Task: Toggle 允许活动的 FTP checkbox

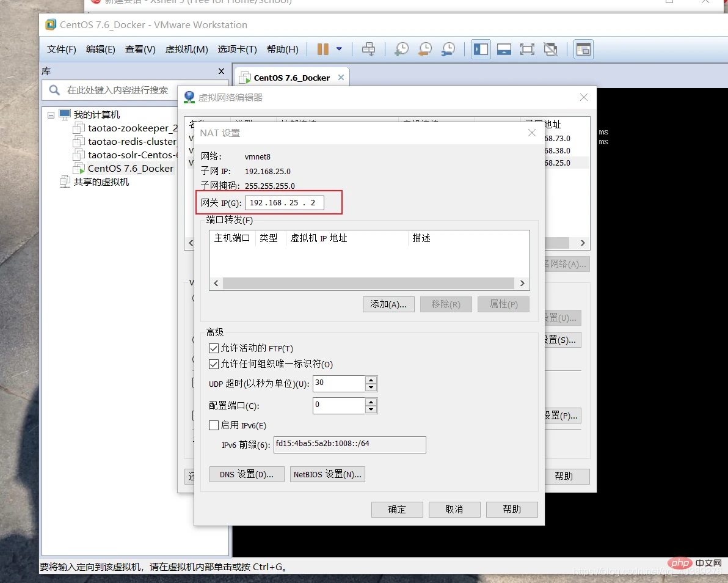Action: [214, 348]
